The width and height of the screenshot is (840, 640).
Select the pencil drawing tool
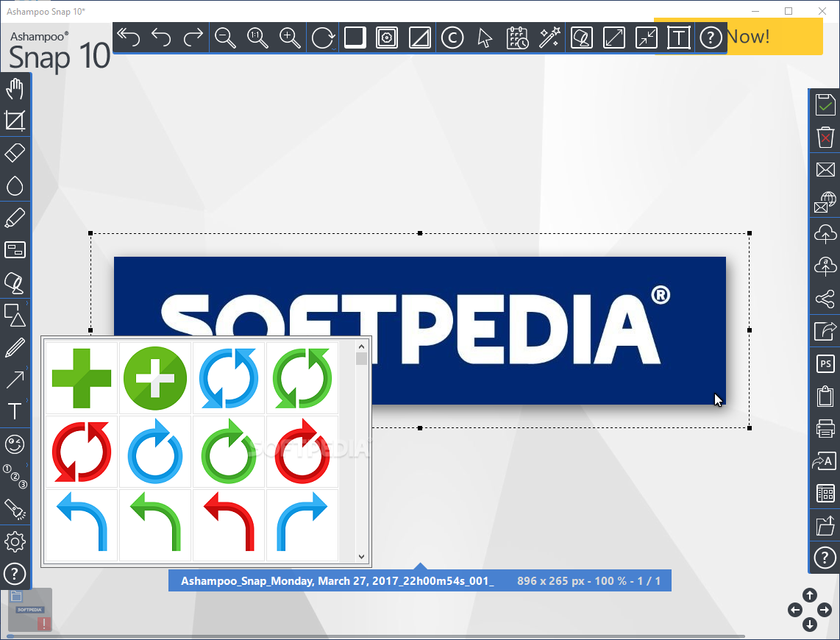pyautogui.click(x=15, y=347)
